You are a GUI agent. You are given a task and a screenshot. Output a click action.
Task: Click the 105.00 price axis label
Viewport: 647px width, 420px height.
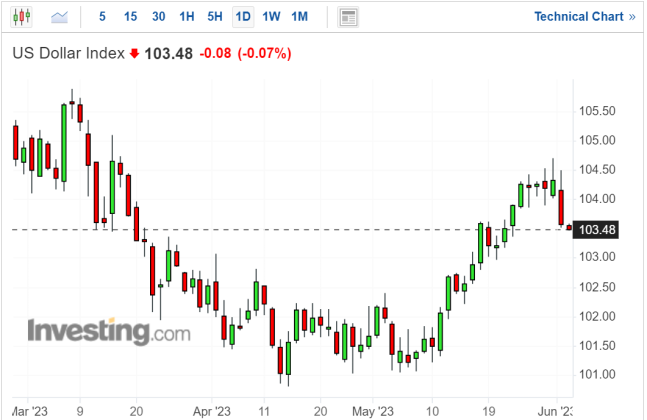click(x=597, y=140)
